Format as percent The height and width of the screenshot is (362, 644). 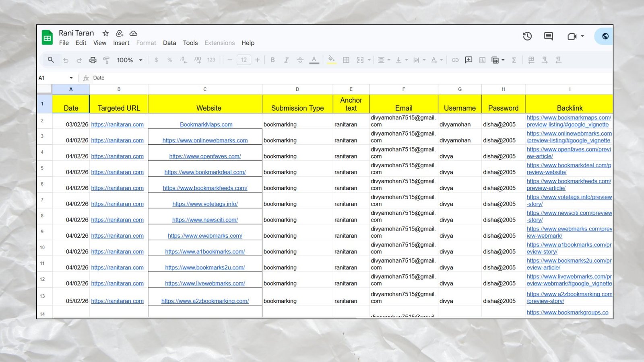click(x=170, y=60)
